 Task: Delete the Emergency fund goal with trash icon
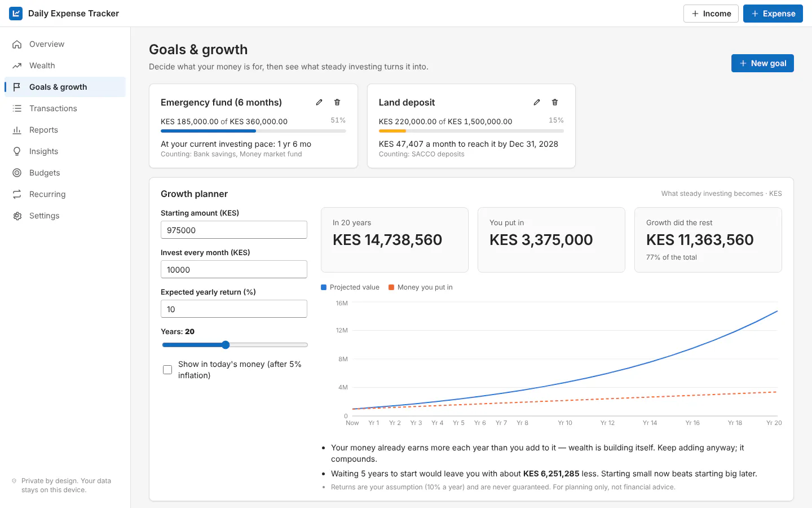coord(337,102)
